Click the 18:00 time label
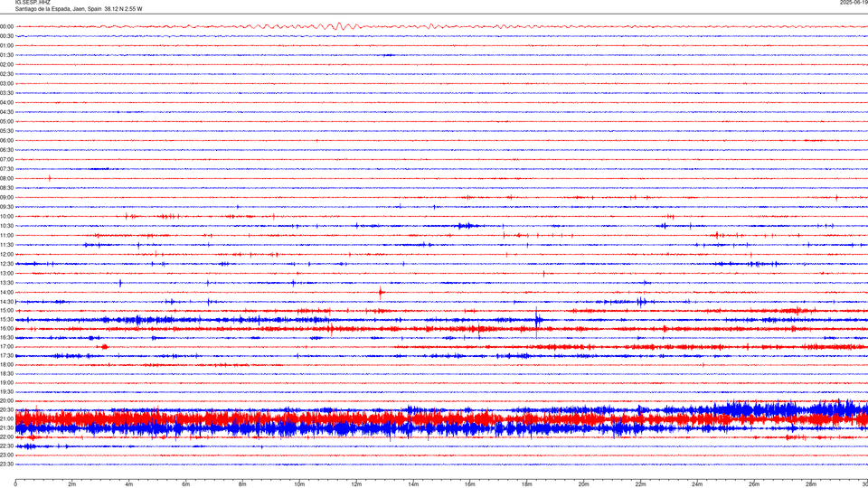 pyautogui.click(x=6, y=364)
